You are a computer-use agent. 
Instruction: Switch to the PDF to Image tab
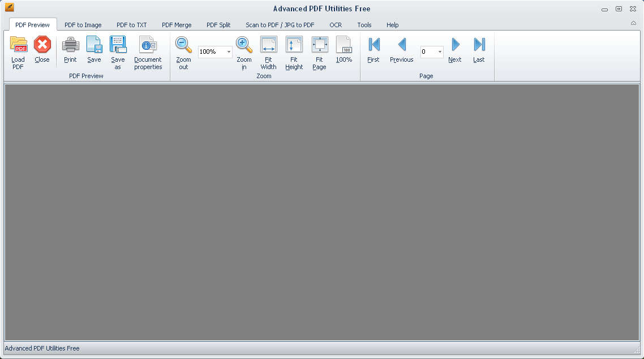coord(83,25)
